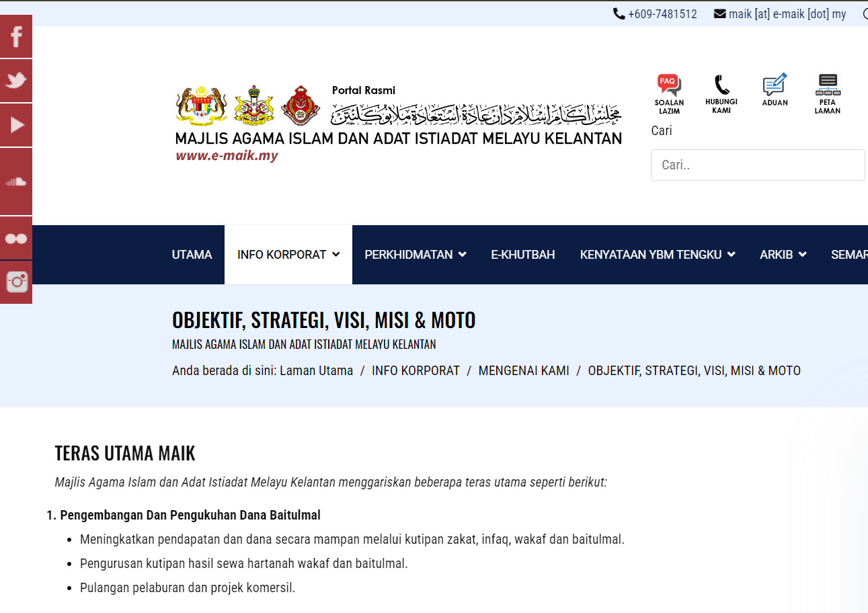Click the Meningkatkan pendapatan dan dana bullet

coord(352,540)
